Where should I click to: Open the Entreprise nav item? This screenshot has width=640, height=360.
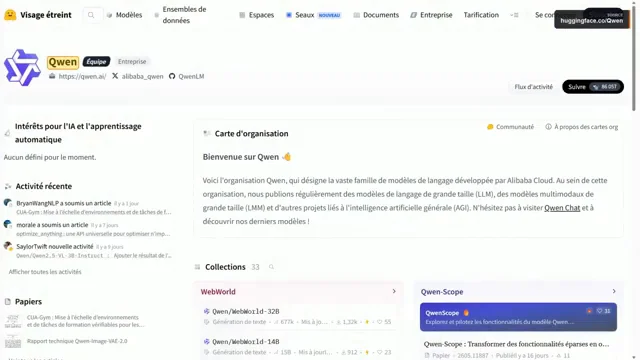431,15
